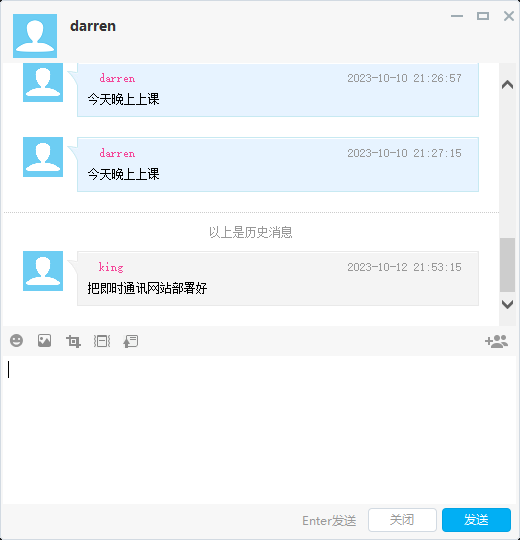This screenshot has width=520, height=540.
Task: Click the 关闭 close button
Action: click(x=402, y=520)
